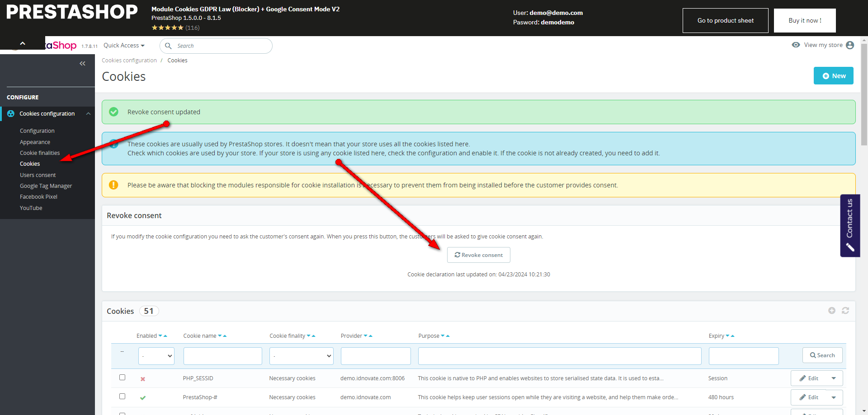
Task: Click the user account avatar icon
Action: coord(850,45)
